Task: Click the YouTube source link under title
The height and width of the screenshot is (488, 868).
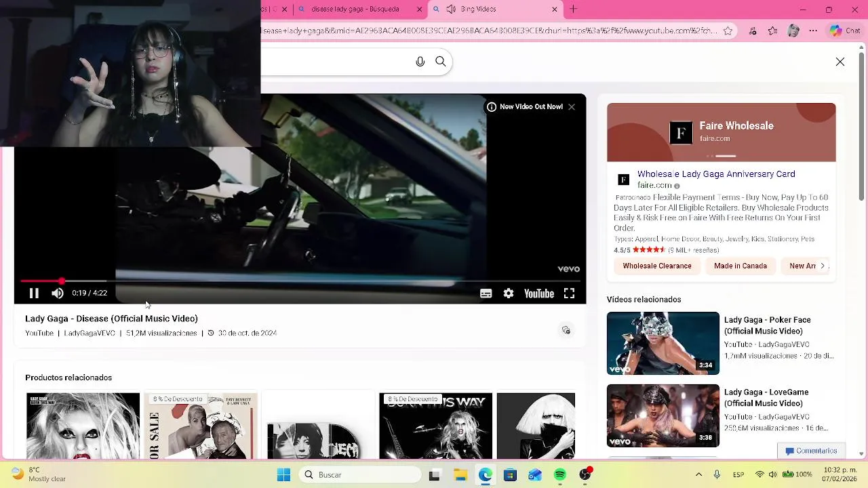Action: coord(39,333)
